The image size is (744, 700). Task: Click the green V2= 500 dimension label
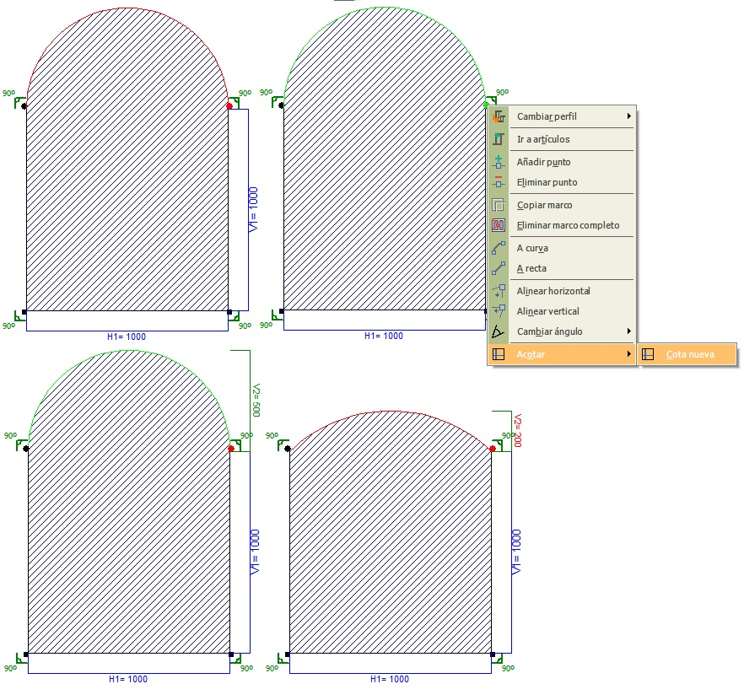tap(256, 400)
